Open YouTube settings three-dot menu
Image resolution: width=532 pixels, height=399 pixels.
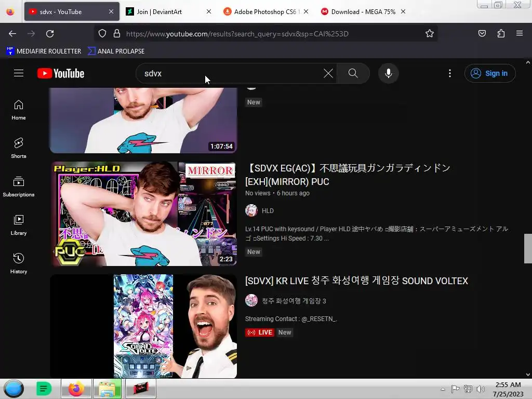[x=449, y=73]
